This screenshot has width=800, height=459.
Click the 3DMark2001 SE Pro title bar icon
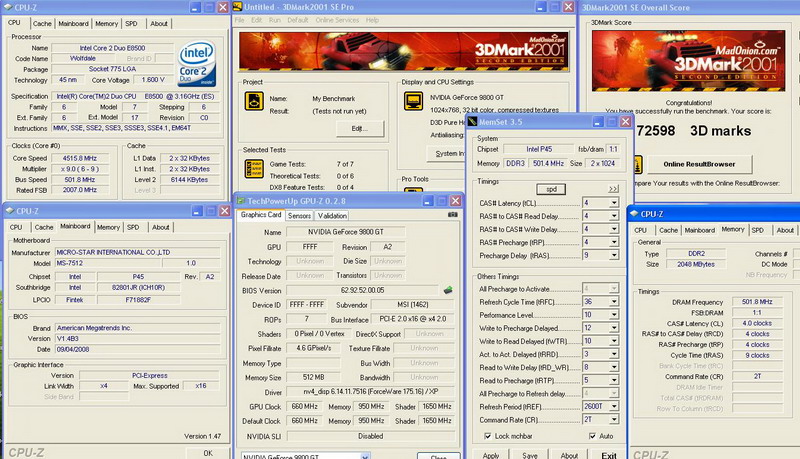[237, 7]
